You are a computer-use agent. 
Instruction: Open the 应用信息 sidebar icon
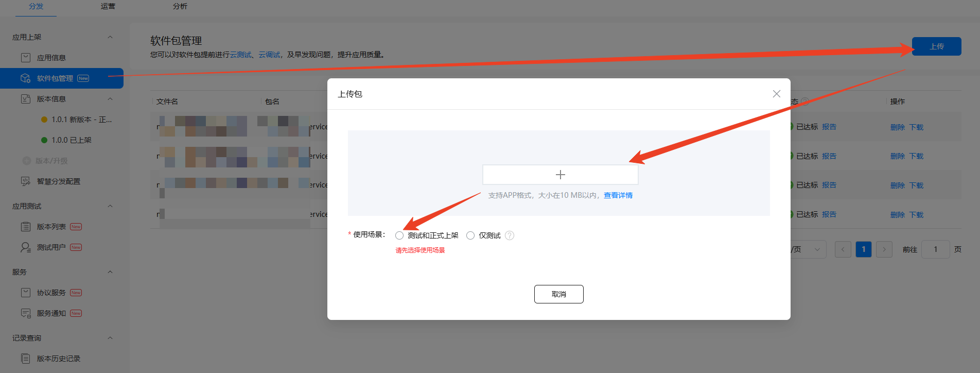(26, 58)
